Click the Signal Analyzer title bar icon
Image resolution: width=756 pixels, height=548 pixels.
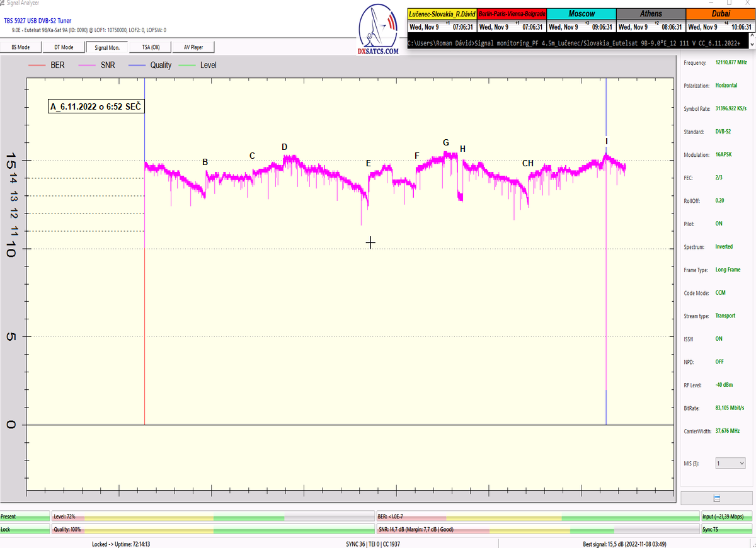[3, 3]
